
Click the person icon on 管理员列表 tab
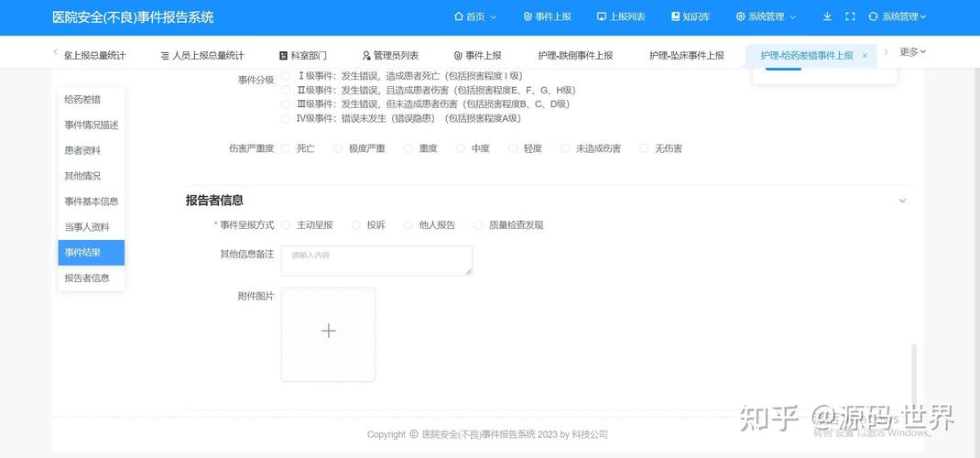point(366,56)
